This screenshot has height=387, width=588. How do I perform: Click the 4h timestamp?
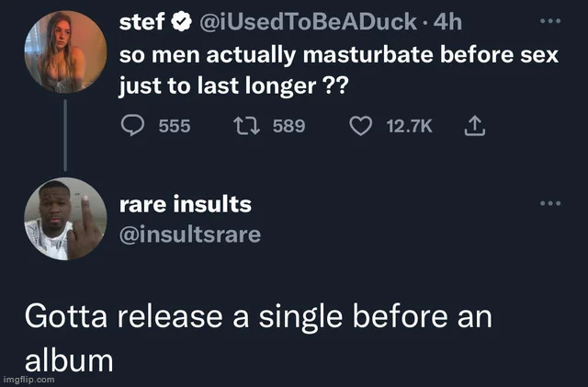click(x=447, y=22)
